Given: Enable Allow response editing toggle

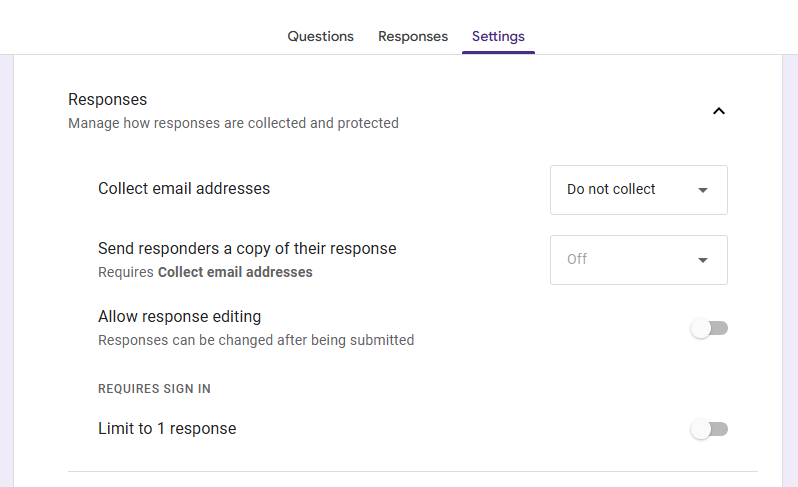Looking at the screenshot, I should [x=709, y=328].
